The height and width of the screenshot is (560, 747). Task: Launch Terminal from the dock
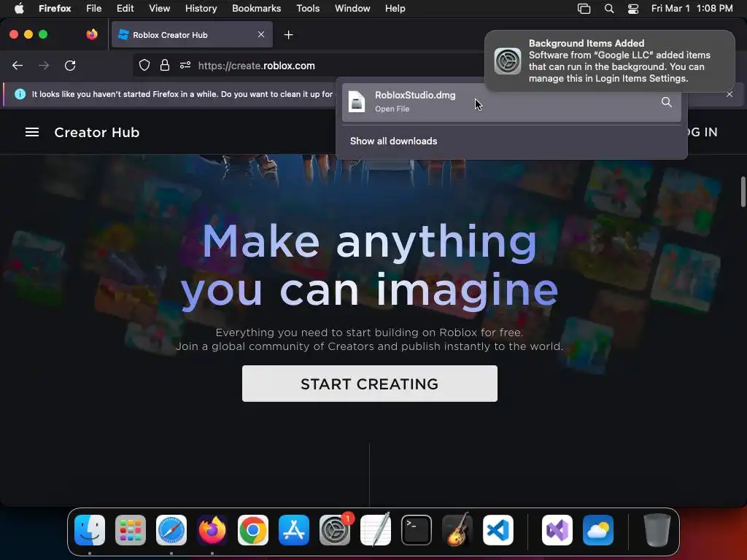[417, 529]
